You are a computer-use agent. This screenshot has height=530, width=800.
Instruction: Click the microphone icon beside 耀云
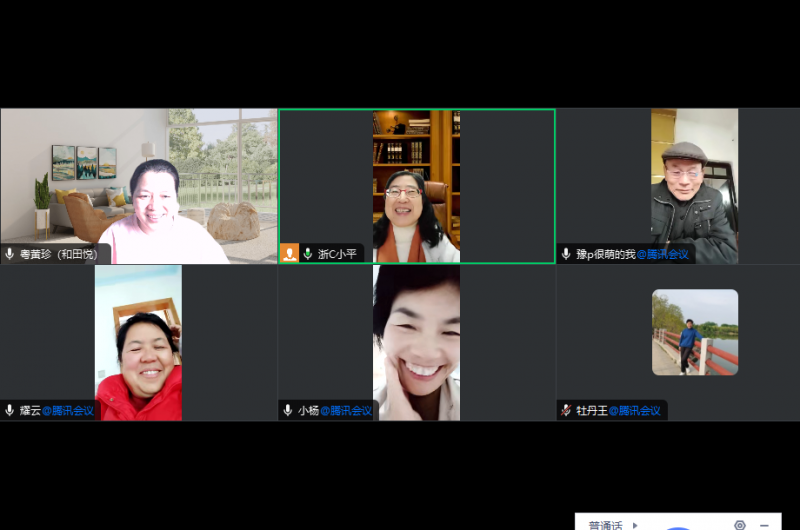click(10, 410)
